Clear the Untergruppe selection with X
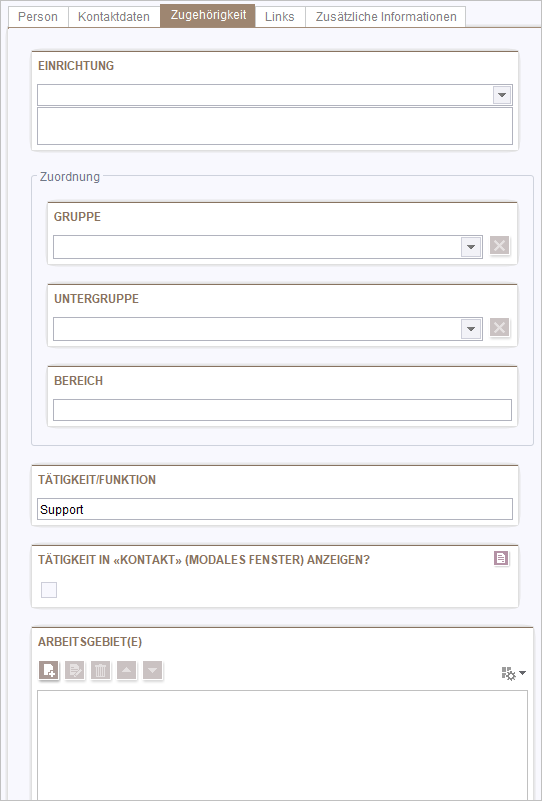The image size is (542, 801). tap(500, 327)
